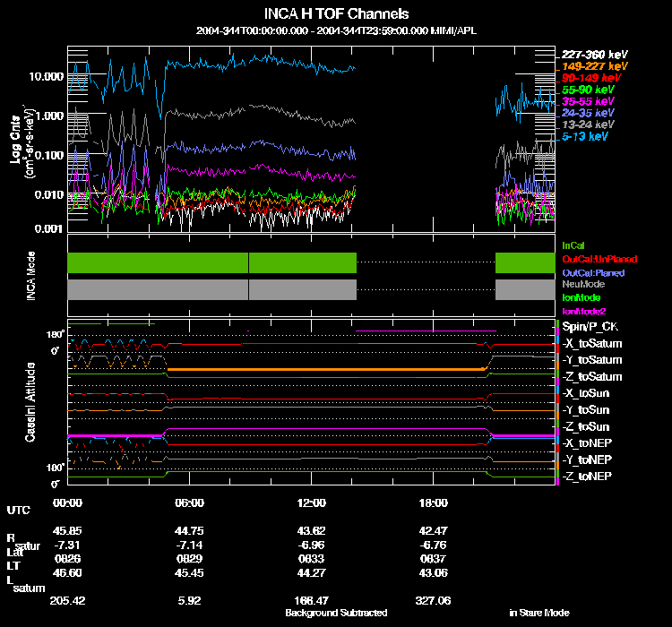
Task: Select the 13-24 keV legend entry
Action: [x=588, y=125]
